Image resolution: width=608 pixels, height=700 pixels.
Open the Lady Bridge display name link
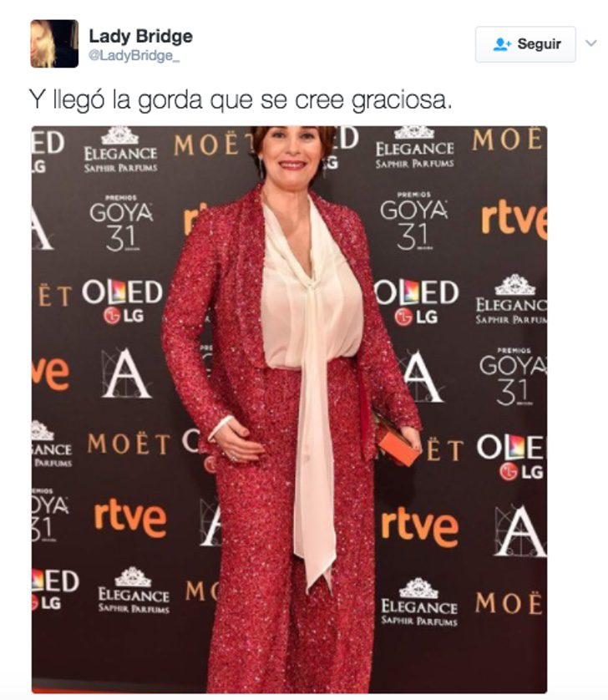click(140, 36)
